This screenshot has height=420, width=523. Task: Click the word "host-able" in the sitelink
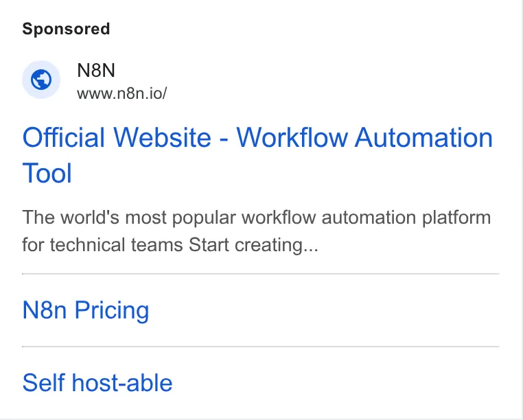click(x=122, y=383)
